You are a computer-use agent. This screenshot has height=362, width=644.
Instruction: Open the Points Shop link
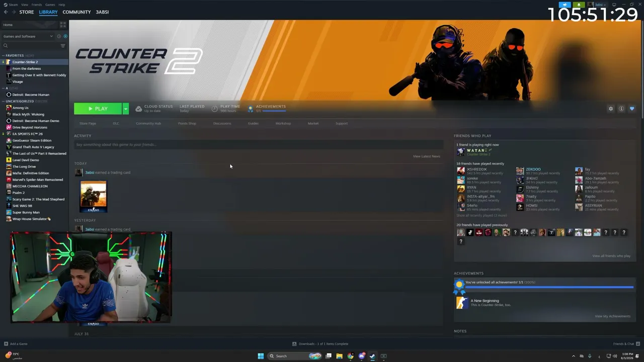pos(187,123)
